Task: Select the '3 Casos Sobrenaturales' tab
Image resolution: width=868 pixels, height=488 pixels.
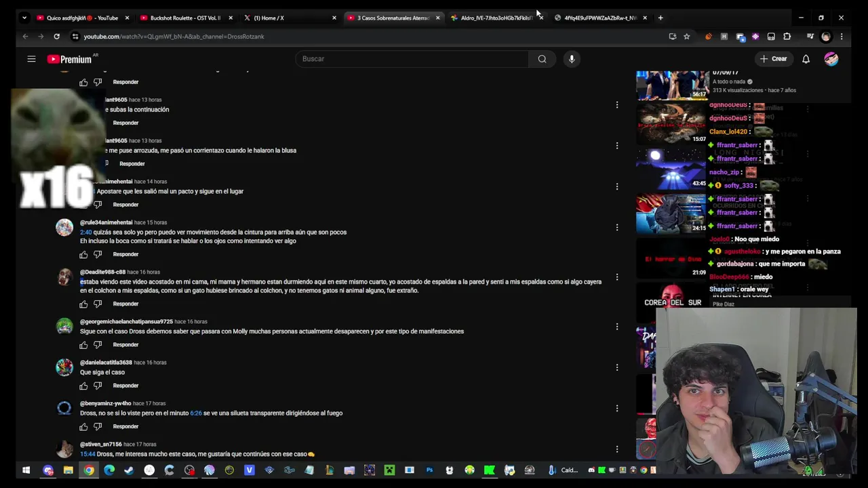Action: coord(393,18)
